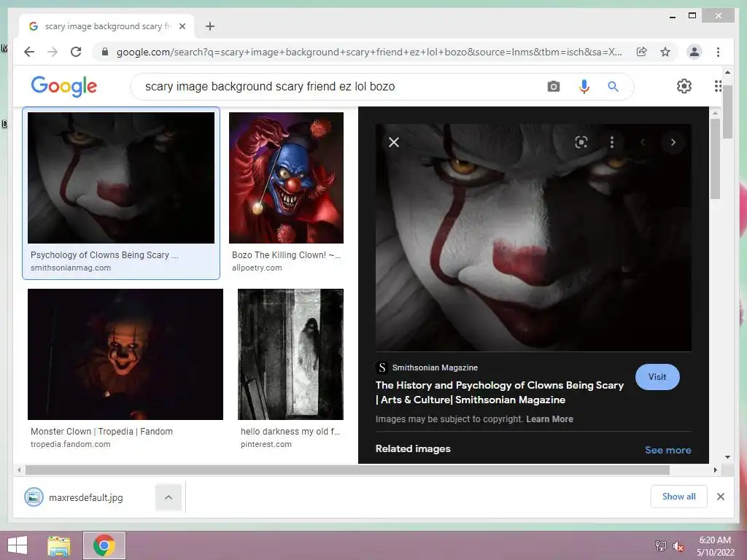Search by image camera icon

point(553,86)
